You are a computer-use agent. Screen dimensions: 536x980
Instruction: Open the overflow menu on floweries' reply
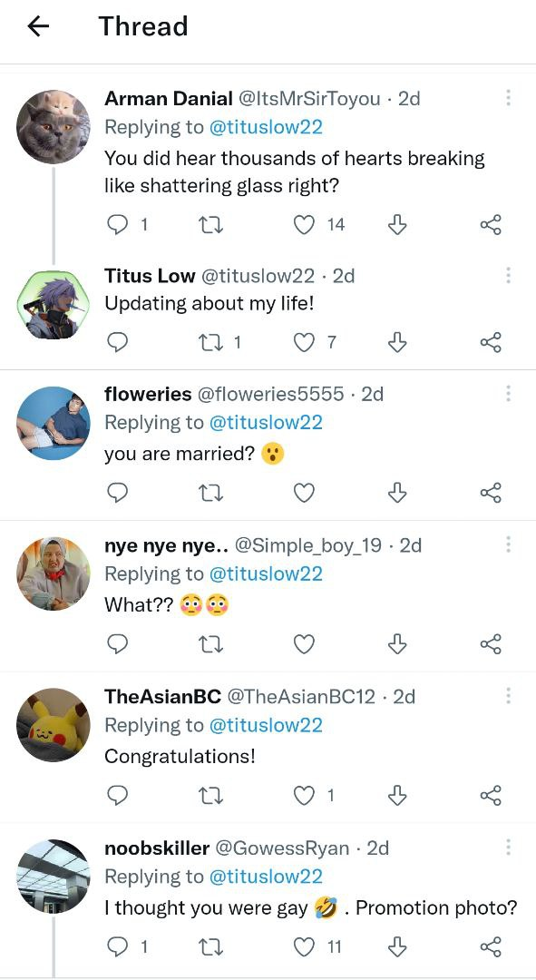(x=509, y=393)
